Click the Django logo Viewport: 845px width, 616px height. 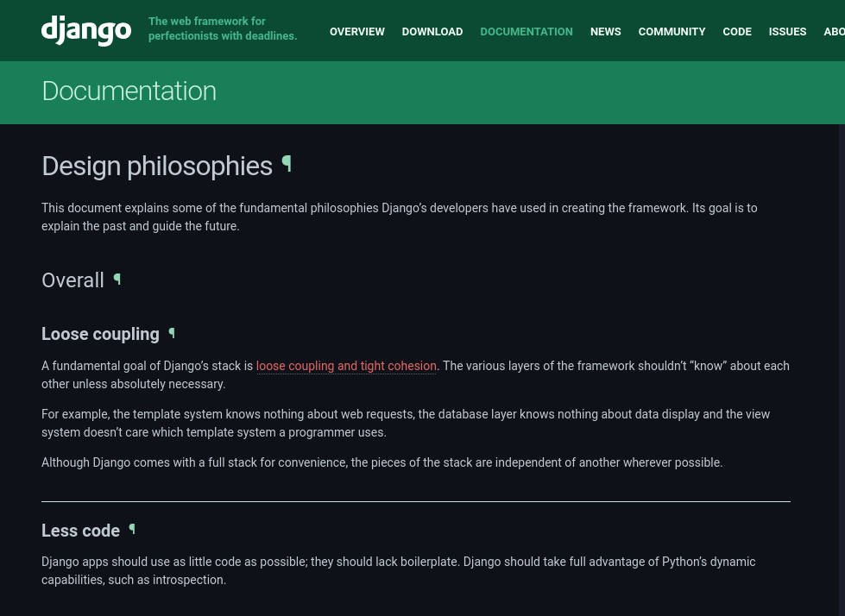(x=86, y=31)
